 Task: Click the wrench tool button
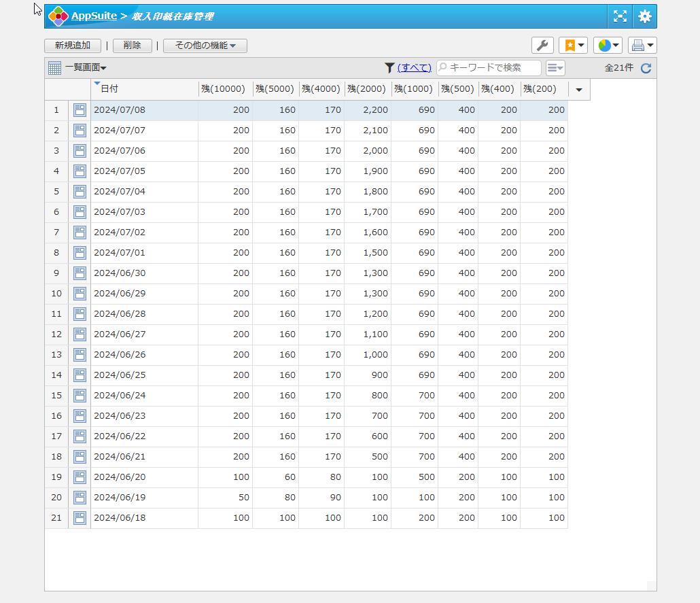tap(542, 46)
